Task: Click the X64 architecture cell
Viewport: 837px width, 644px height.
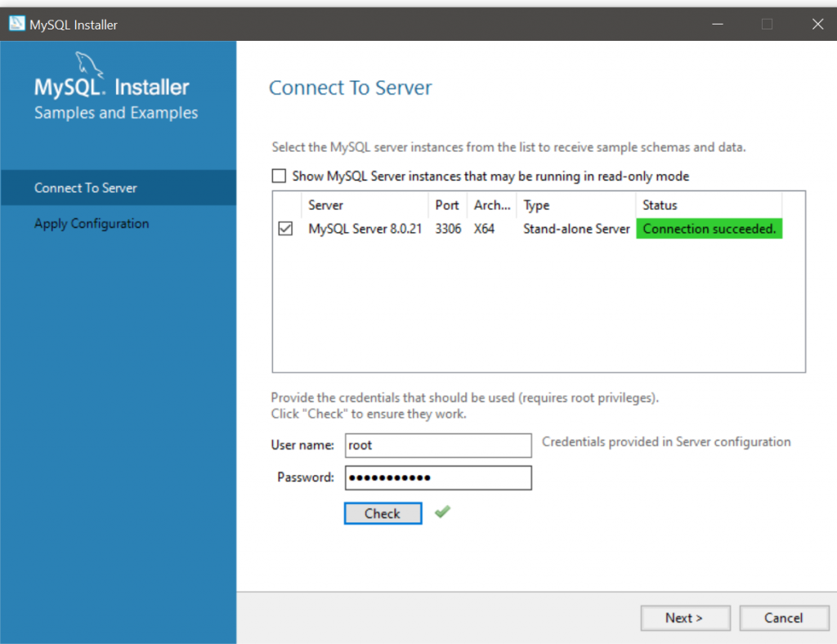Action: click(x=484, y=229)
